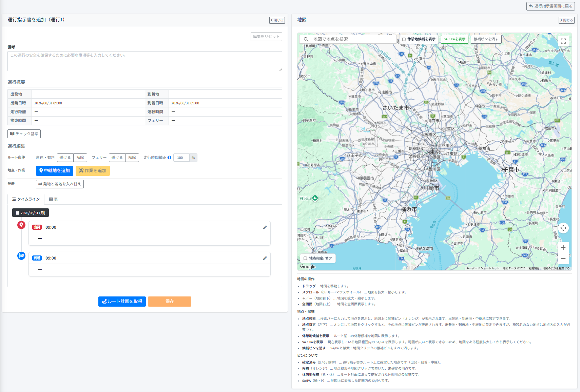This screenshot has height=392, width=580.
Task: Click the blue arrival flag marker
Action: (21, 256)
